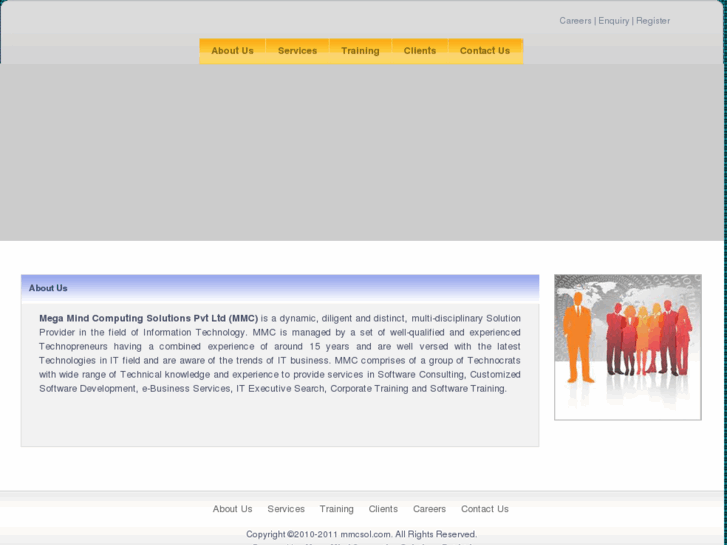Click the About Us panel heading

(x=48, y=288)
